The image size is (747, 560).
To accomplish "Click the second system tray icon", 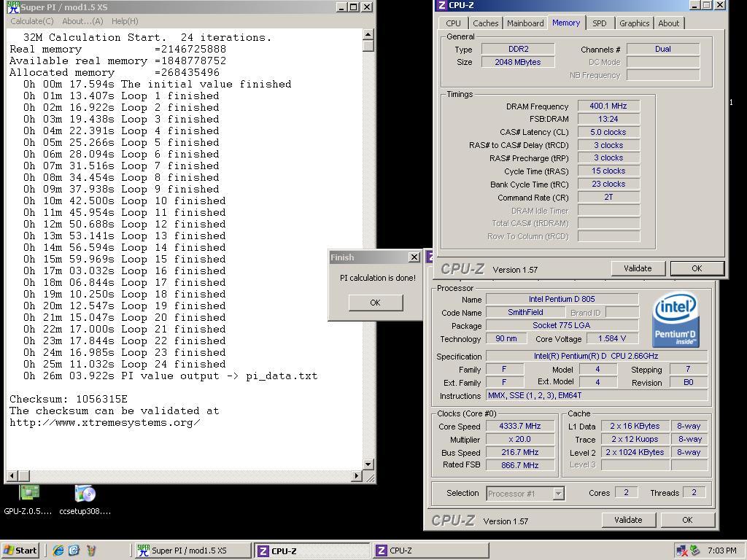I will [x=695, y=551].
